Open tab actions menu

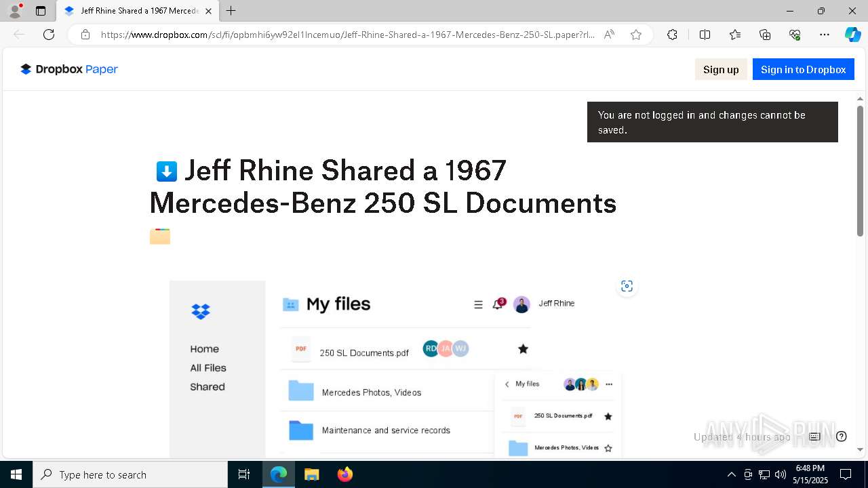(41, 11)
